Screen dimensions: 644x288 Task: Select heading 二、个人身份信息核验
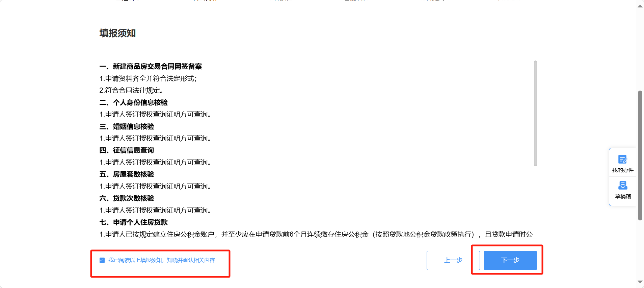tap(134, 102)
